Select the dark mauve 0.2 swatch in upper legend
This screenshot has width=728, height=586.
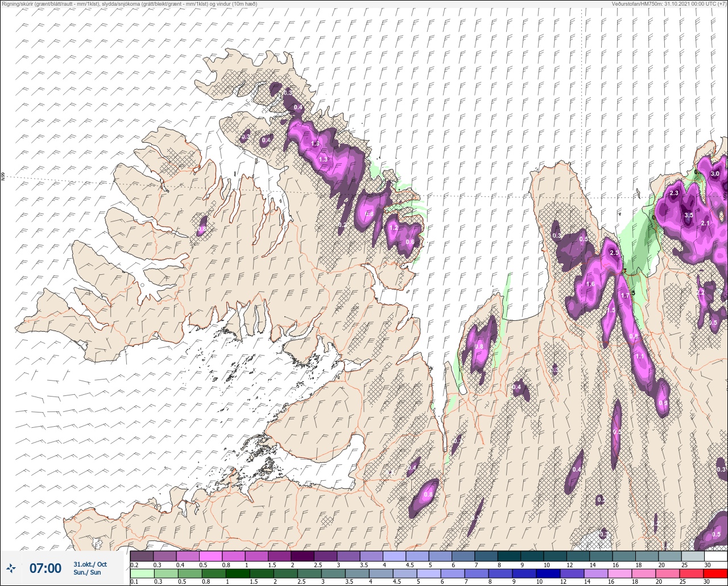(142, 556)
